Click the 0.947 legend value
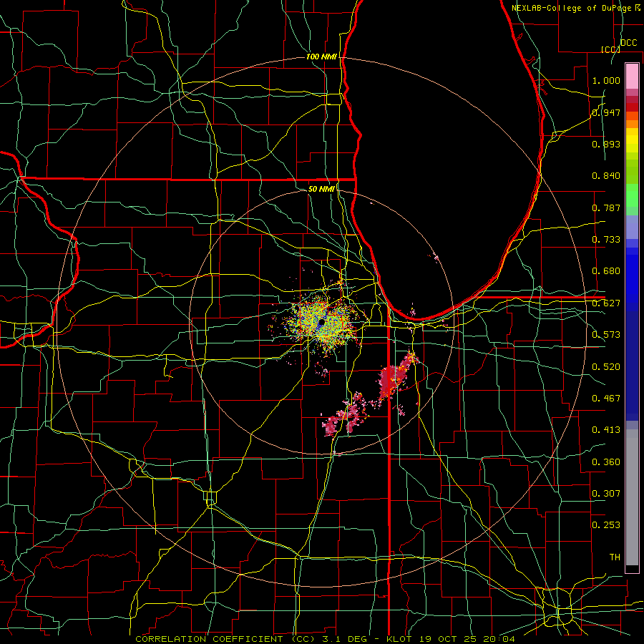Viewport: 644px width, 644px height. (606, 112)
